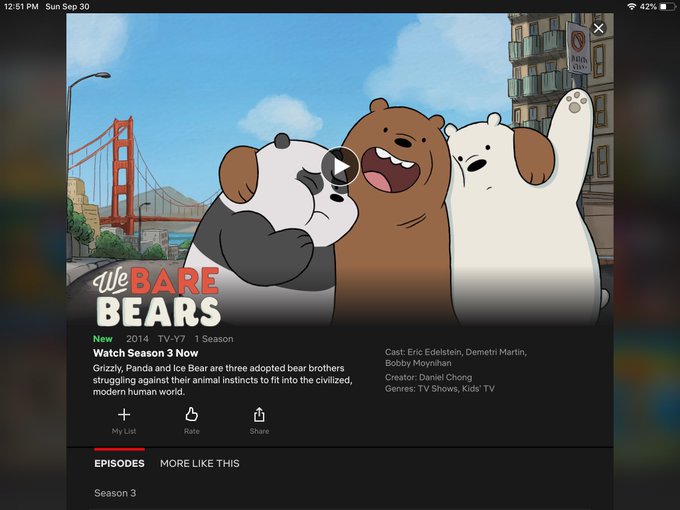The height and width of the screenshot is (510, 680).
Task: Close the show details panel
Action: [598, 28]
